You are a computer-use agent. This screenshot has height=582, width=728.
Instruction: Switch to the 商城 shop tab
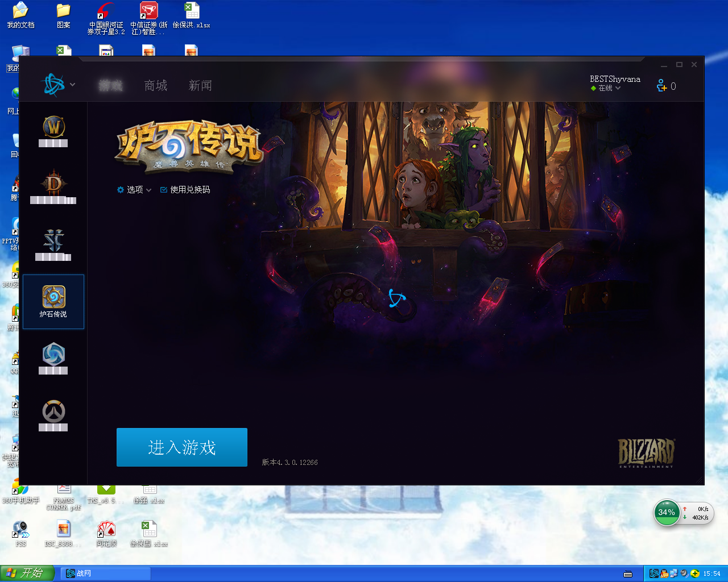[155, 85]
